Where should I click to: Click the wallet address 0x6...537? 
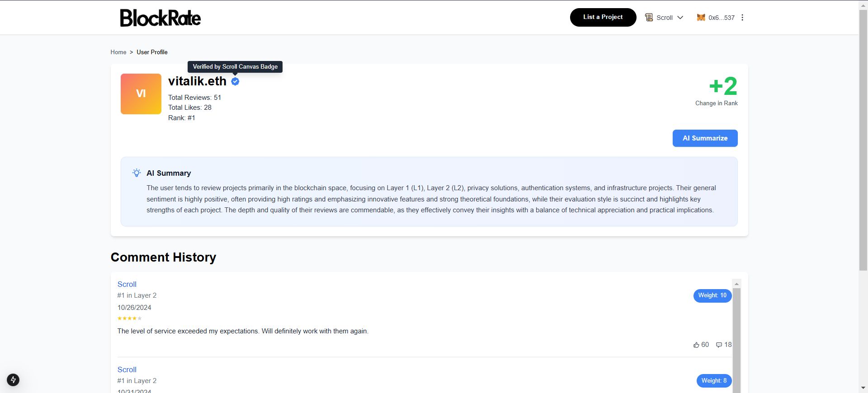point(721,18)
